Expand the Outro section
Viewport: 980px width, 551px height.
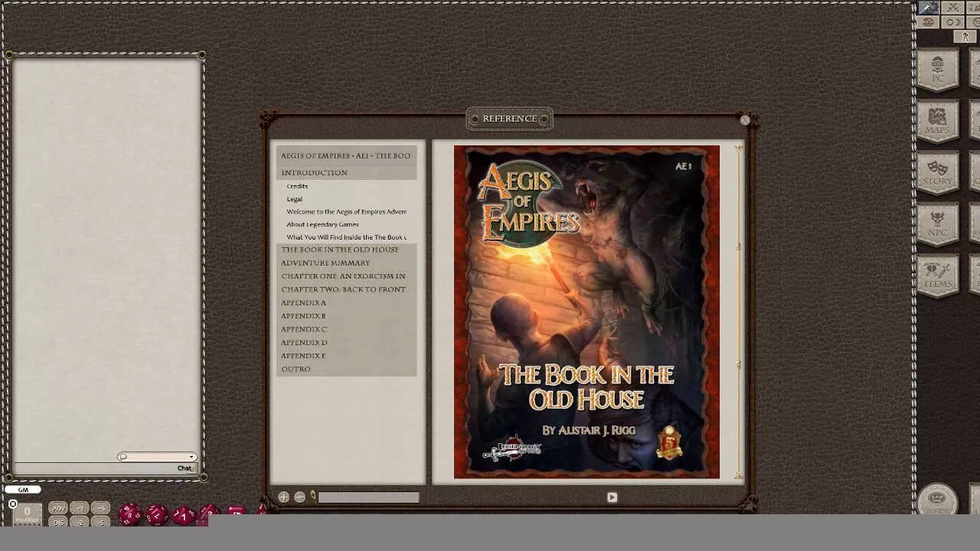coord(346,369)
